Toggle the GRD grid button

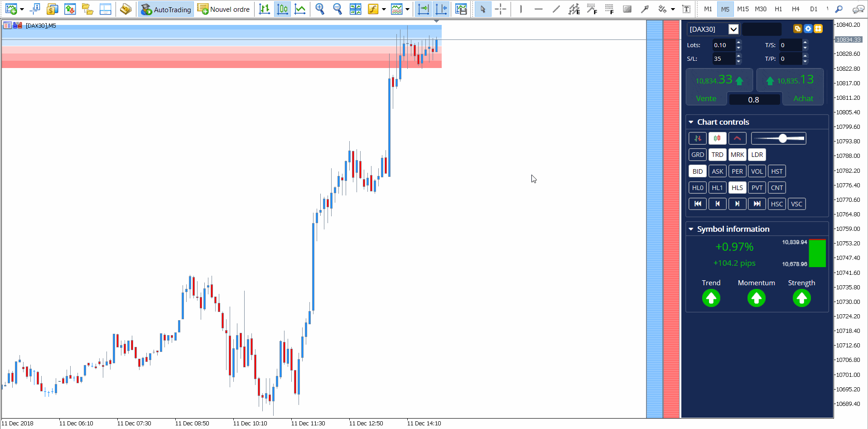coord(698,155)
